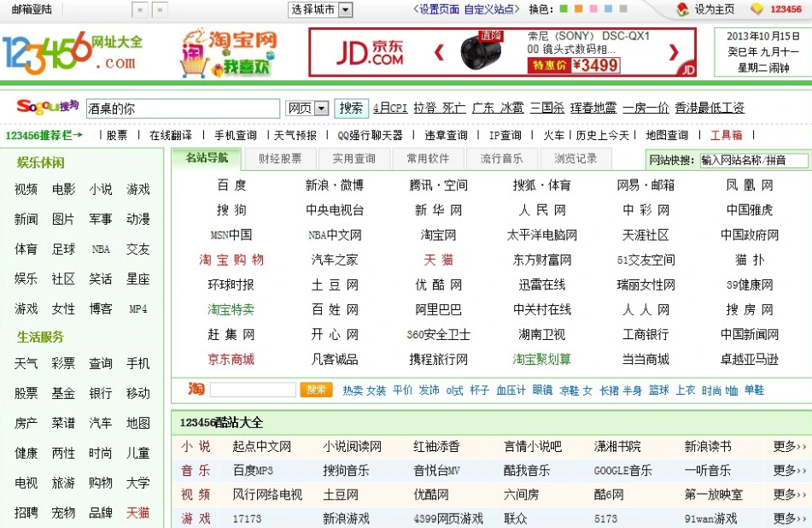Select the blue theme color
Image resolution: width=812 pixels, height=528 pixels.
click(609, 9)
